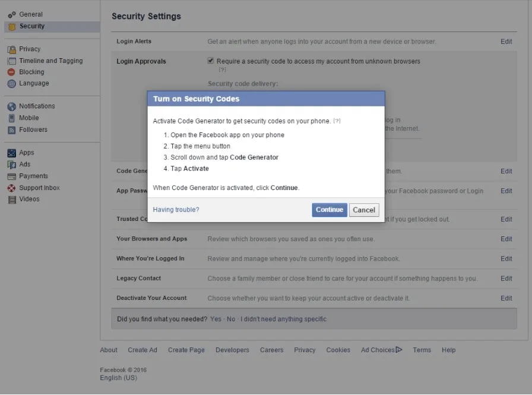Viewport: 532px width, 395px height.
Task: Edit Deactivate Your Account setting
Action: click(506, 298)
